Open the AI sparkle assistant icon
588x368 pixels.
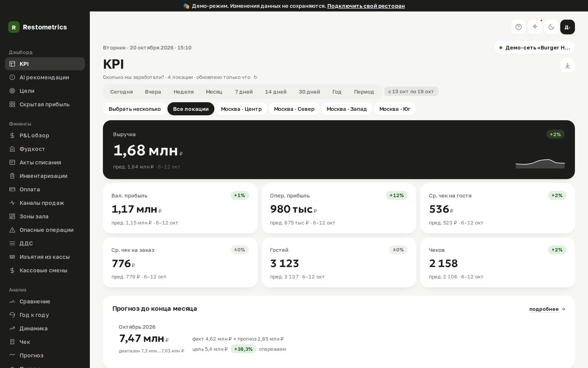tap(535, 27)
